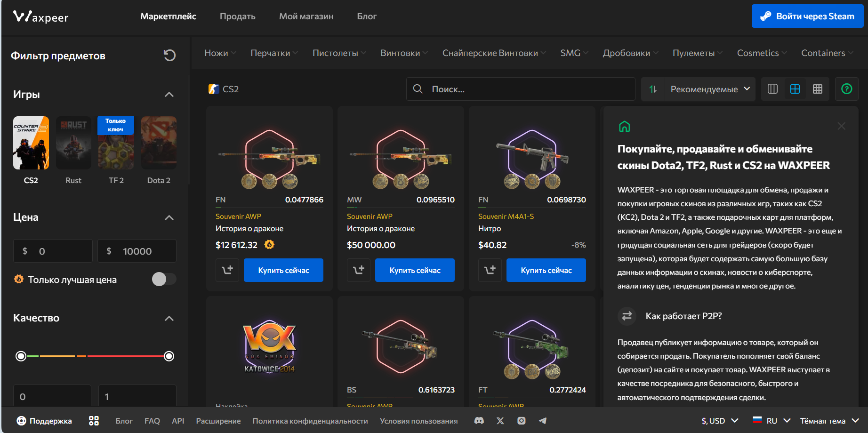Select the Rust game thumbnail
This screenshot has height=433, width=868.
[x=73, y=143]
